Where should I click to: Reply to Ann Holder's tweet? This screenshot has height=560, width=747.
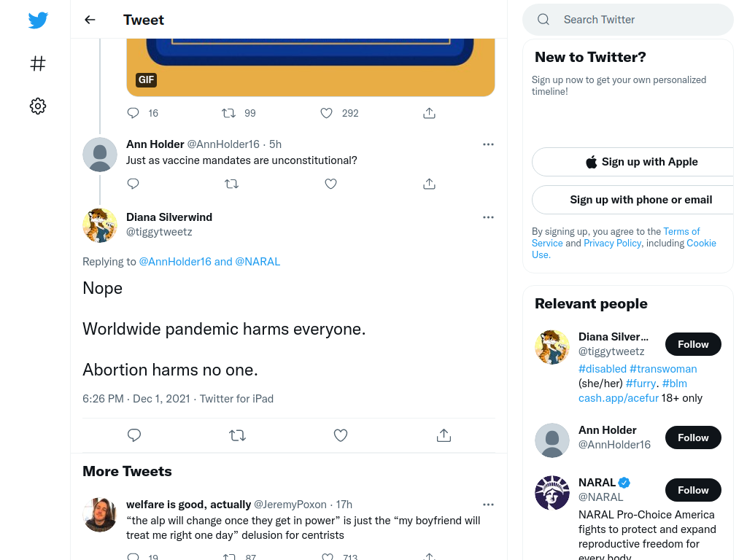tap(133, 184)
